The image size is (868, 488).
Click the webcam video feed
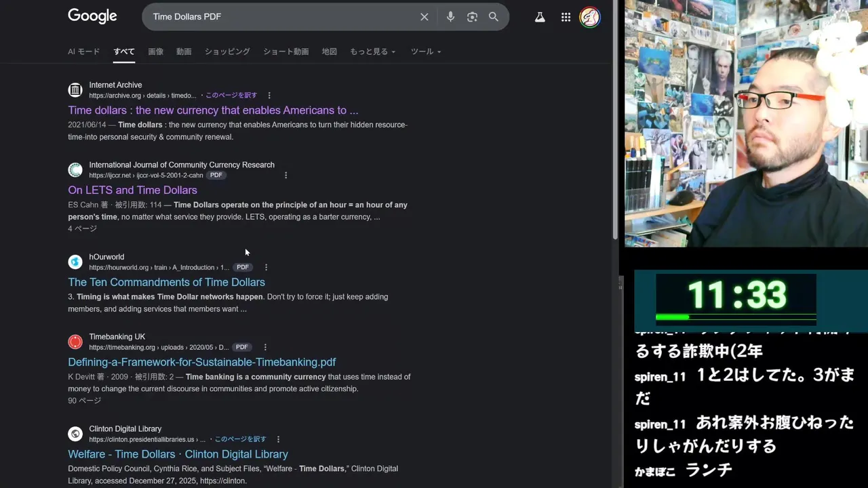(x=746, y=123)
